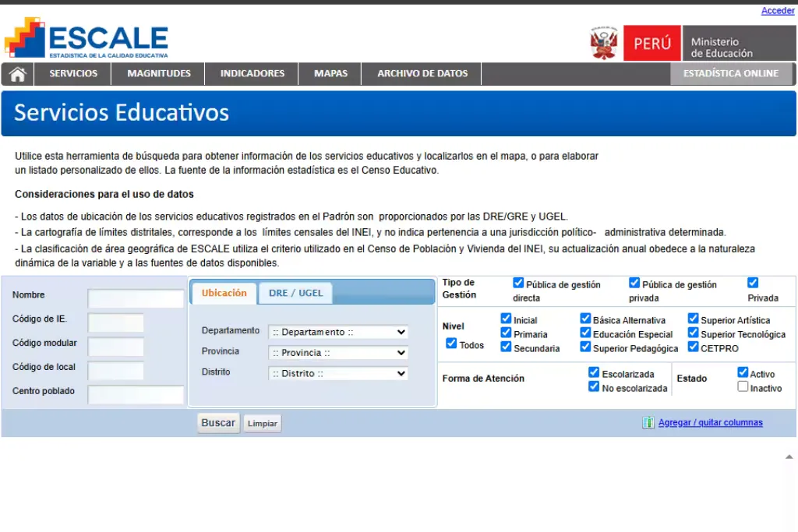Enable the Inactivo estado checkbox
Screen dimensions: 798x532
(x=743, y=386)
